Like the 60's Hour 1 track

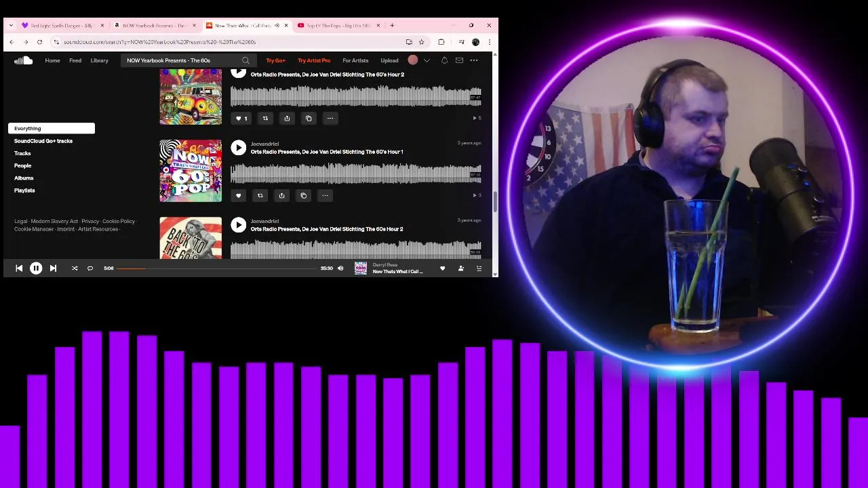click(238, 195)
